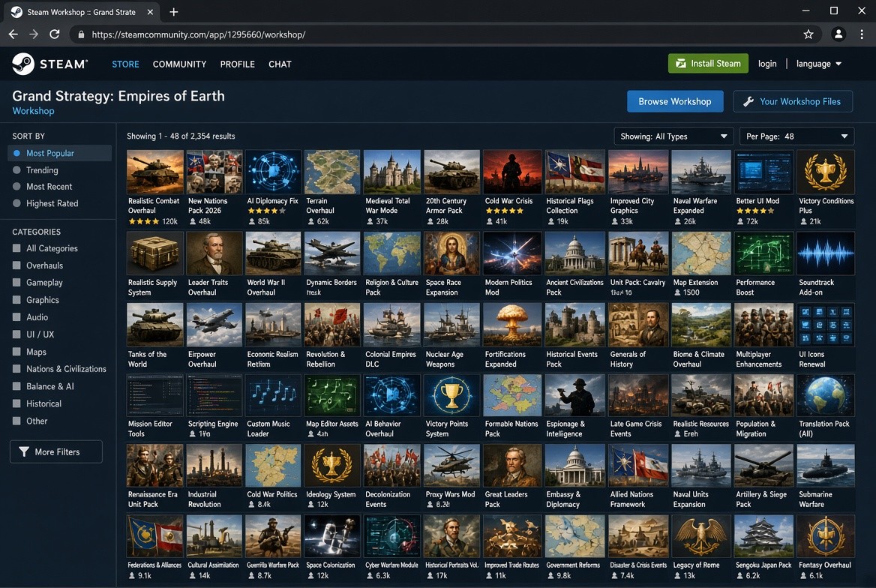Open the STORE menu
Screen dimensions: 876x588
tap(125, 64)
